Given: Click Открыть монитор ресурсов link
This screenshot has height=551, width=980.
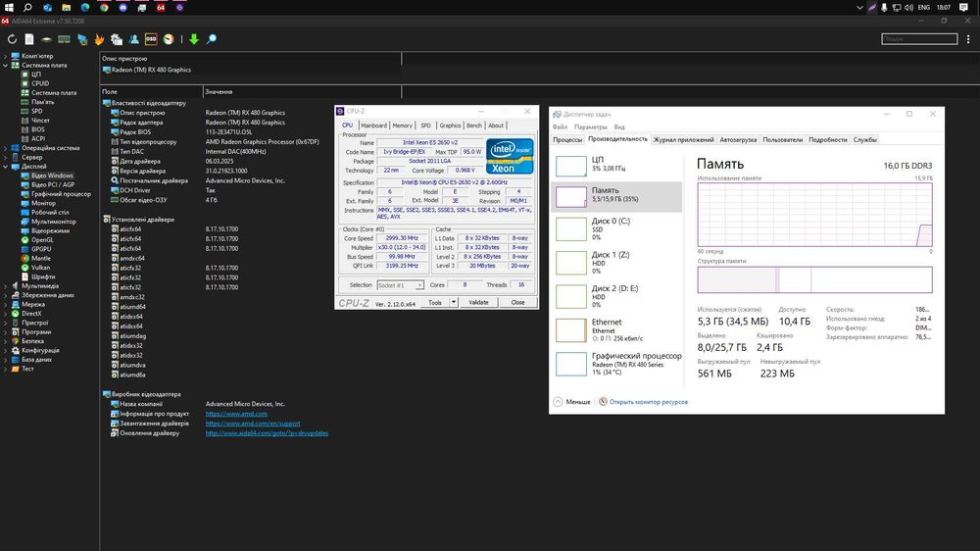Looking at the screenshot, I should (649, 402).
